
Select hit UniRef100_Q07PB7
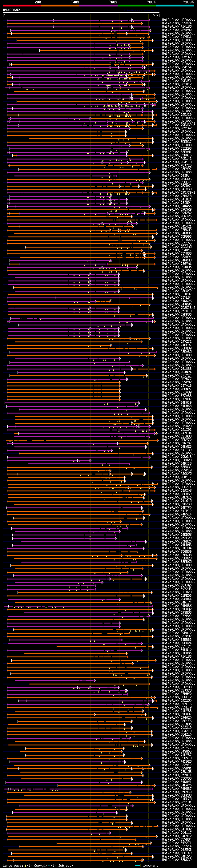177,636
